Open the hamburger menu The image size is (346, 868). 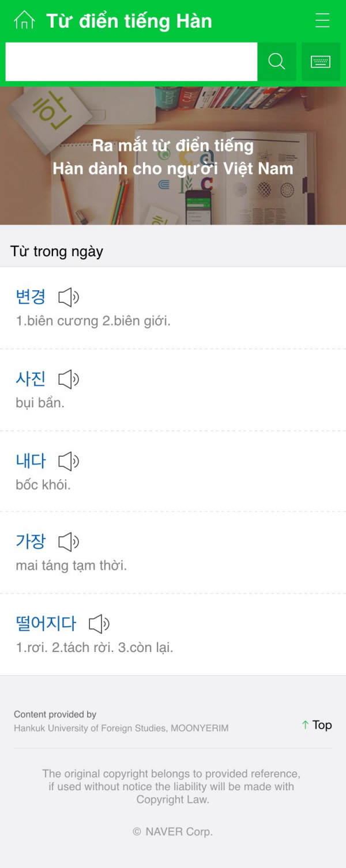click(322, 21)
